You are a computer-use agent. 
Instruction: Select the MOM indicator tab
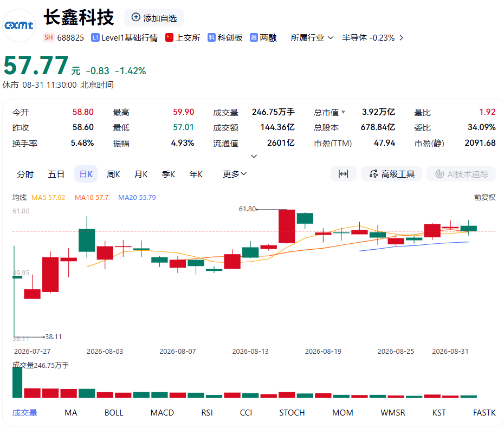343,413
